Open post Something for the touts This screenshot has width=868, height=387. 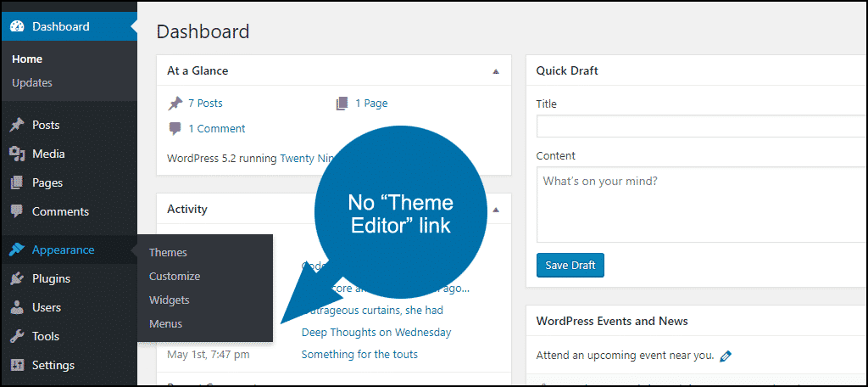click(x=359, y=354)
